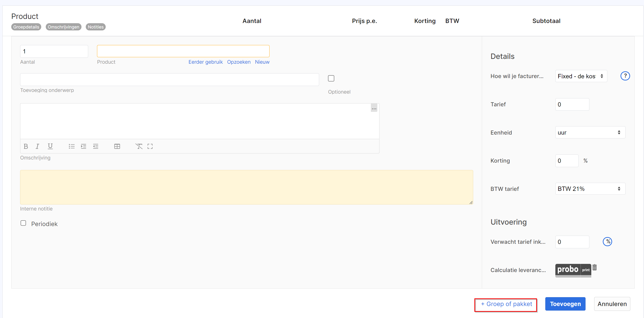
Task: Focus the Korting percentage field
Action: click(567, 161)
